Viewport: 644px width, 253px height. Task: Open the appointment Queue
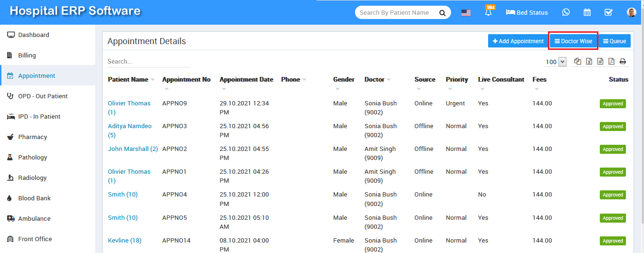[615, 41]
